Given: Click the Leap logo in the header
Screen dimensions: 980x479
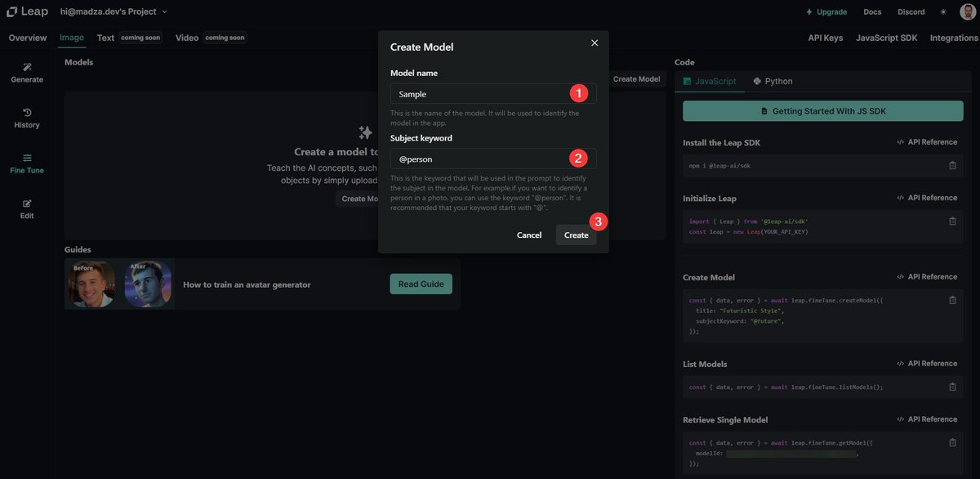Looking at the screenshot, I should pos(27,11).
